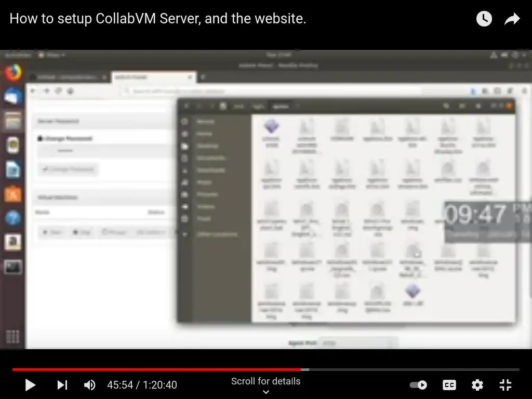Open a new Firefox tab with plus
Image resolution: width=532 pixels, height=399 pixels.
[x=203, y=77]
